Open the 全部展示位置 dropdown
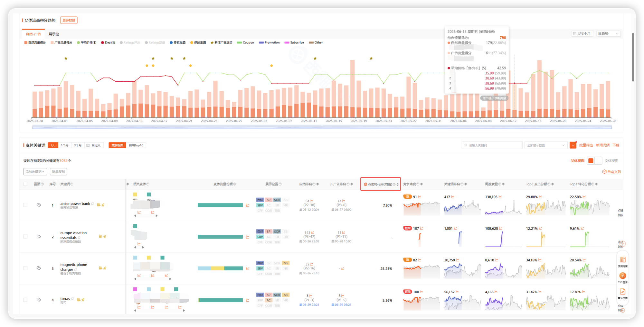The height and width of the screenshot is (327, 644). point(545,145)
